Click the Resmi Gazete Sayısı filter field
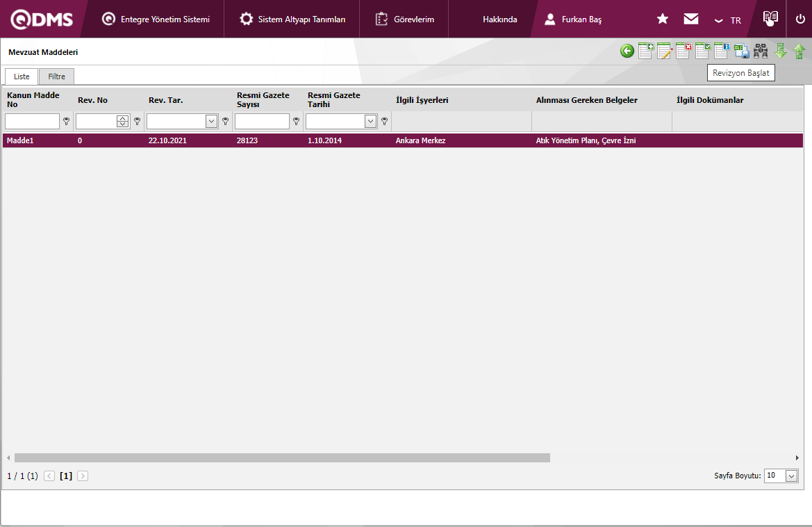This screenshot has height=527, width=812. [x=262, y=121]
